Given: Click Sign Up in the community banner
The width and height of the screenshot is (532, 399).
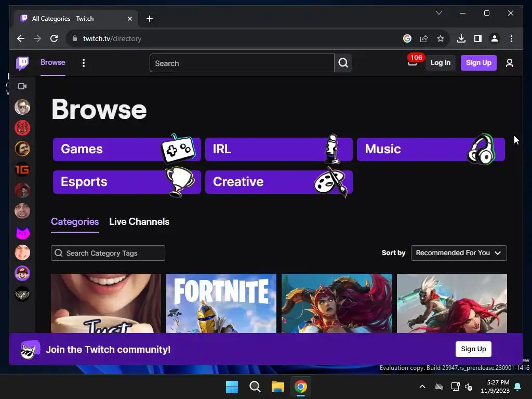Looking at the screenshot, I should tap(473, 349).
